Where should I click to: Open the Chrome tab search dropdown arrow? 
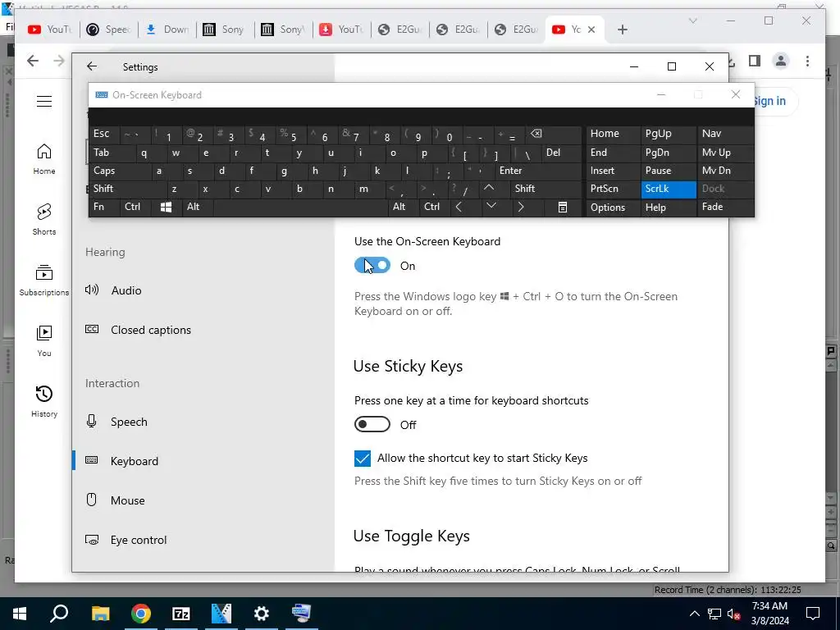[x=692, y=21]
